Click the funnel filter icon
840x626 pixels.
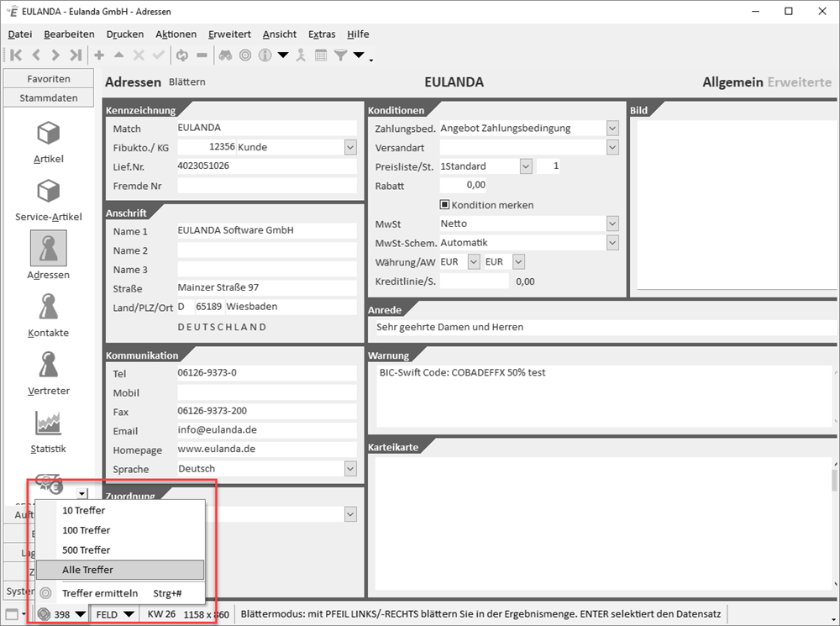pos(340,55)
